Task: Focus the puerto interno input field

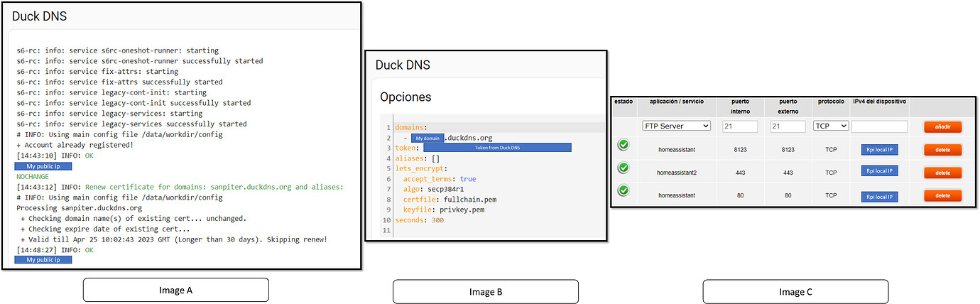Action: coord(740,126)
